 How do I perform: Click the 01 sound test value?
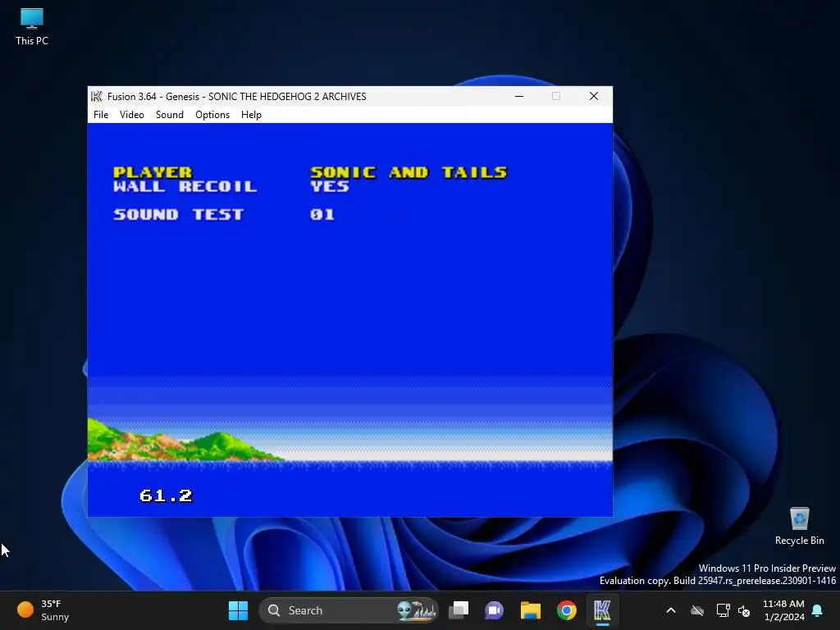point(322,214)
